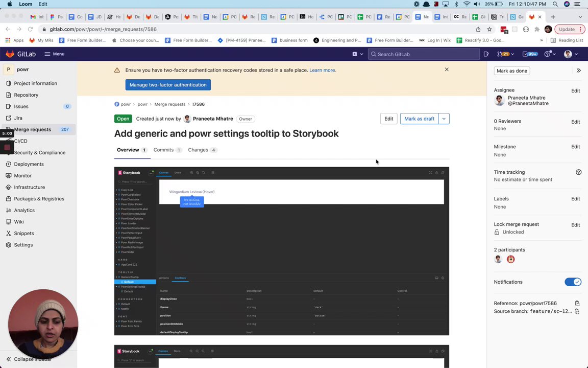Copy the source branch name

[x=577, y=311]
